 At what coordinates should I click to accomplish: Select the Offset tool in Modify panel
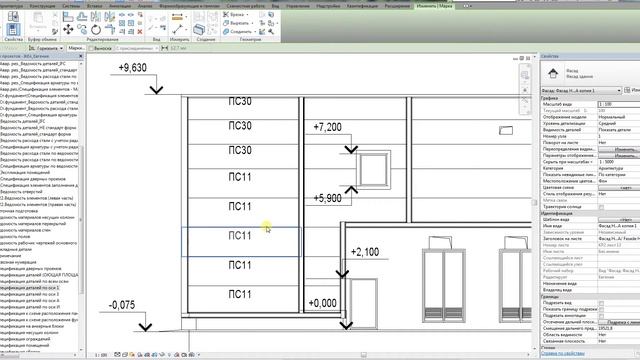82,17
